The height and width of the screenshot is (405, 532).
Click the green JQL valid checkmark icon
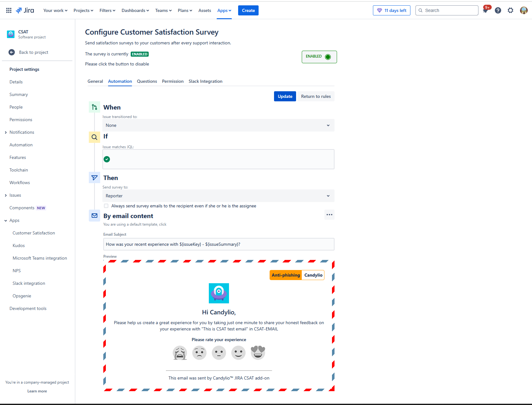click(107, 159)
